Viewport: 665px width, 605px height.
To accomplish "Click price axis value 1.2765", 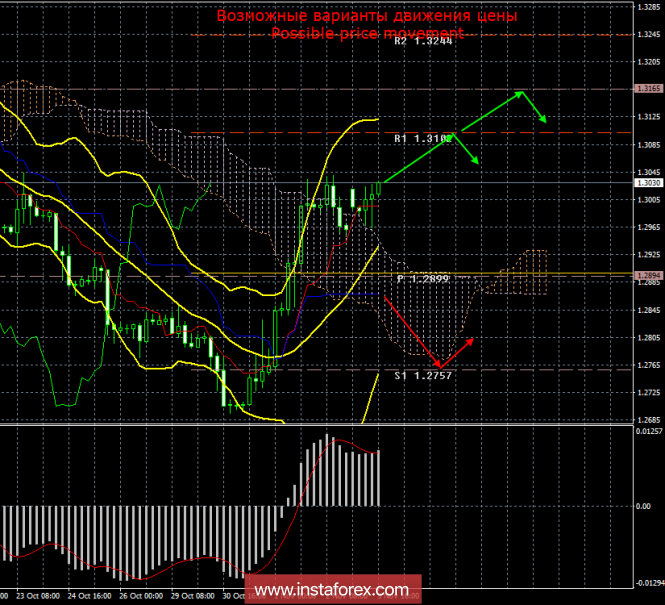I will tap(649, 365).
